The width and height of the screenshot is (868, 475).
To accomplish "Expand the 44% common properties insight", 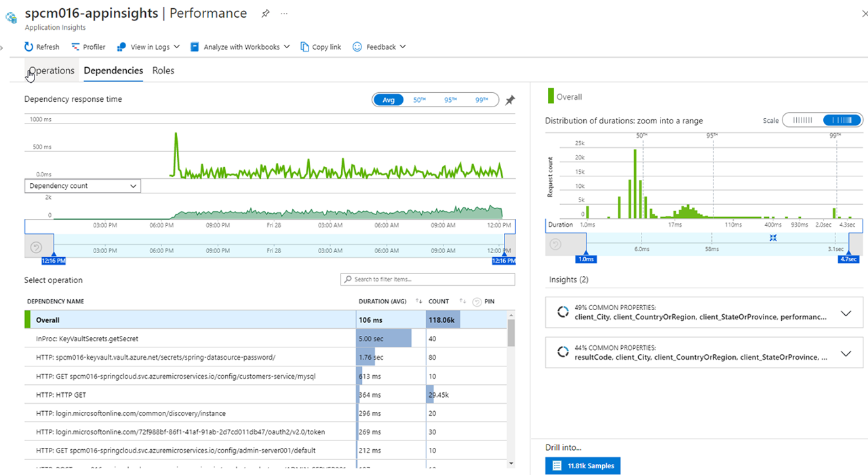I will click(x=846, y=353).
